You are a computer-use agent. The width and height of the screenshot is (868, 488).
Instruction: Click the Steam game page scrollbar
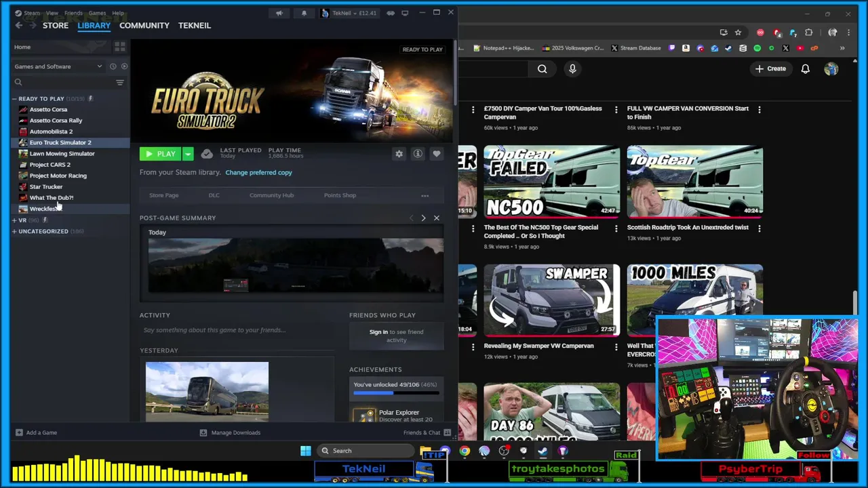(456, 71)
